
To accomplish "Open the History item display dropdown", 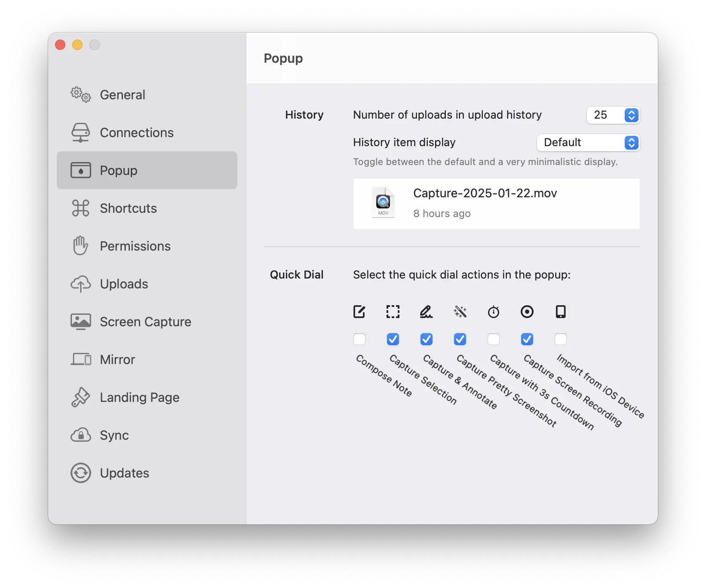I will [588, 143].
